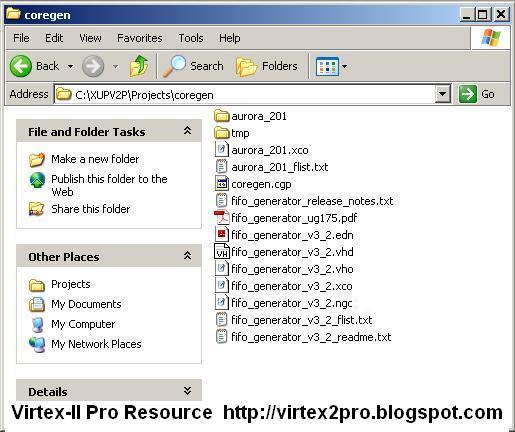Select the fifo_generator_v3_2.vhd file icon
The width and height of the screenshot is (515, 432).
(221, 252)
